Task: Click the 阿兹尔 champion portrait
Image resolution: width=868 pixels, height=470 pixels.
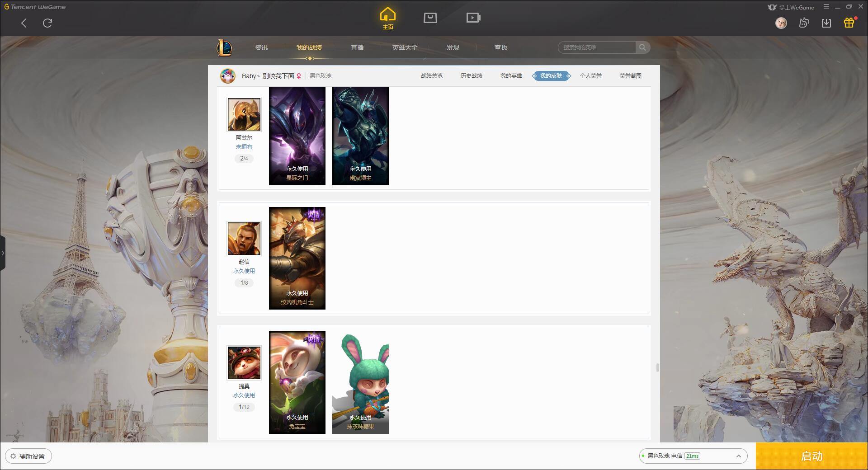Action: point(244,114)
